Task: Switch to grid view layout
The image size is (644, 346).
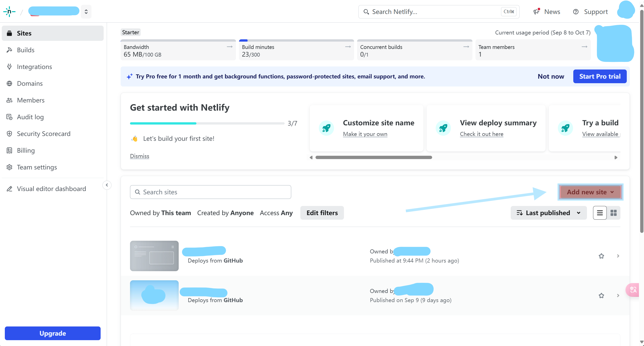Action: pos(614,213)
